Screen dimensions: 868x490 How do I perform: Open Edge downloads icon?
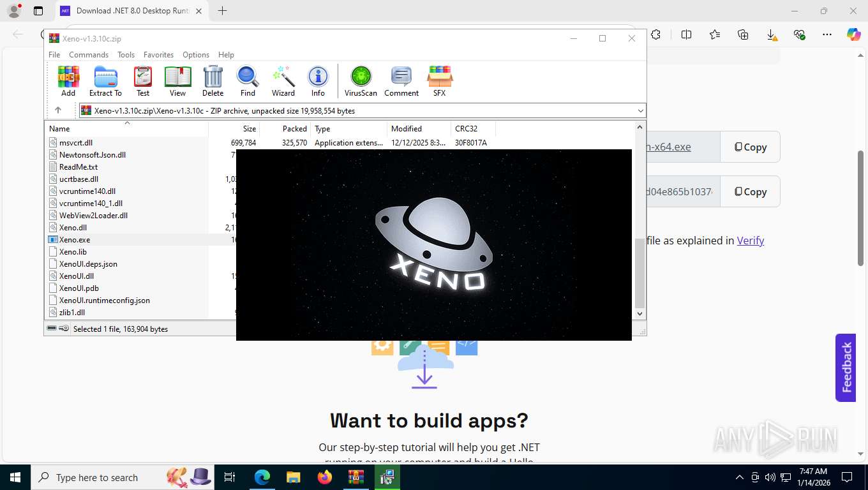pos(771,34)
